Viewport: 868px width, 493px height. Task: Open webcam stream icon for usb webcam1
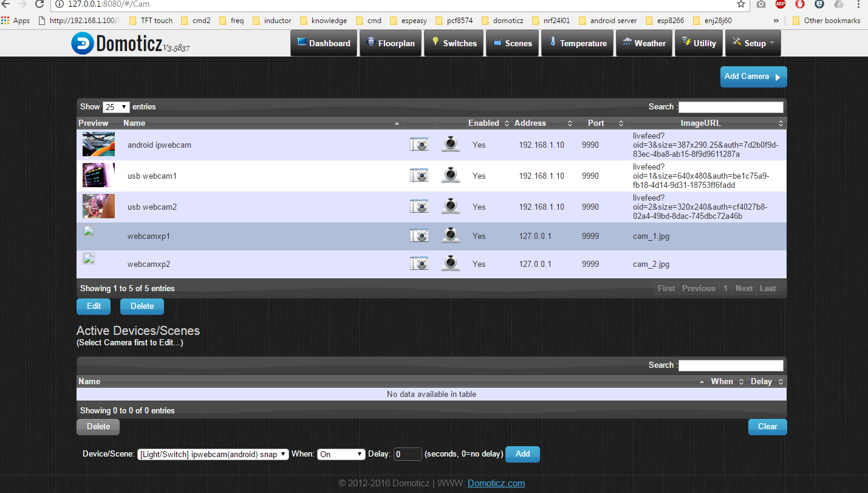click(450, 175)
